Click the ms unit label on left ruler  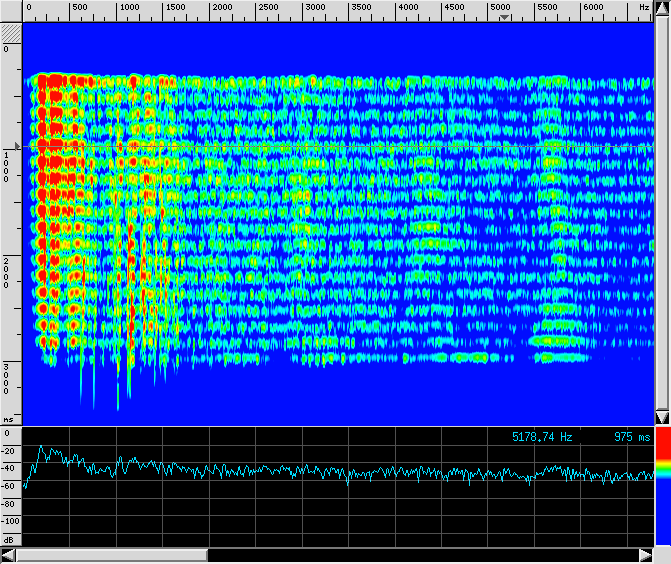point(8,419)
